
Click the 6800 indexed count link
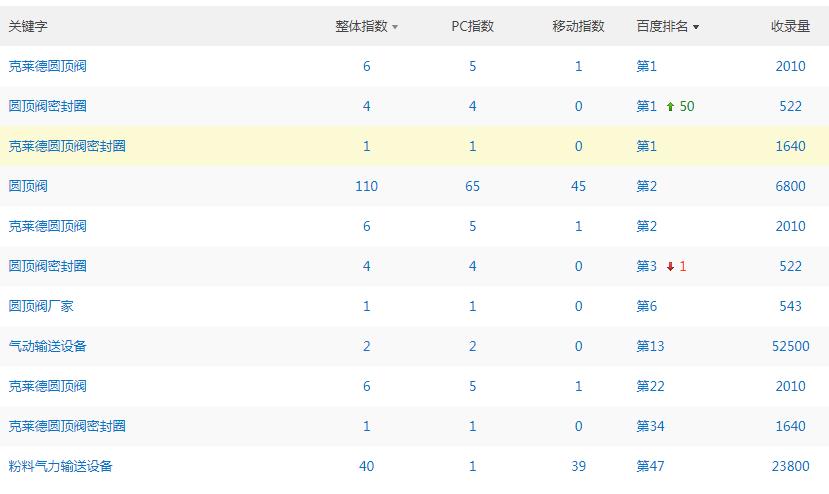click(790, 186)
